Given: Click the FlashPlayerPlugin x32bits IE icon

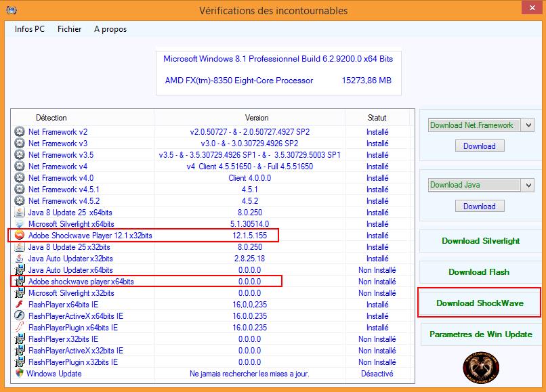Looking at the screenshot, I should (20, 362).
